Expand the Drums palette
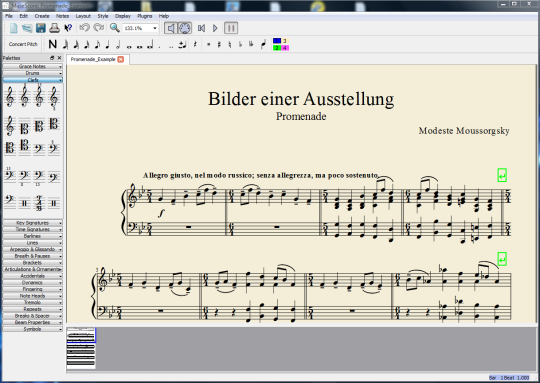Screen dimensions: 540x383 pyautogui.click(x=33, y=73)
